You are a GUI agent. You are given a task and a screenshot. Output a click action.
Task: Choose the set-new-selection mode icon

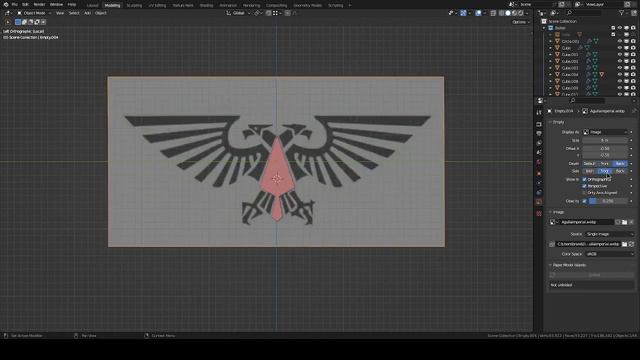pos(18,22)
